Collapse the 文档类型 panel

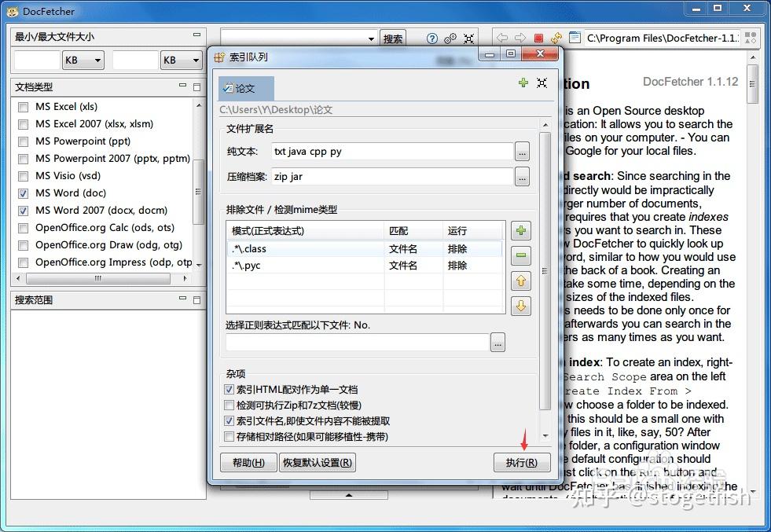click(x=182, y=86)
